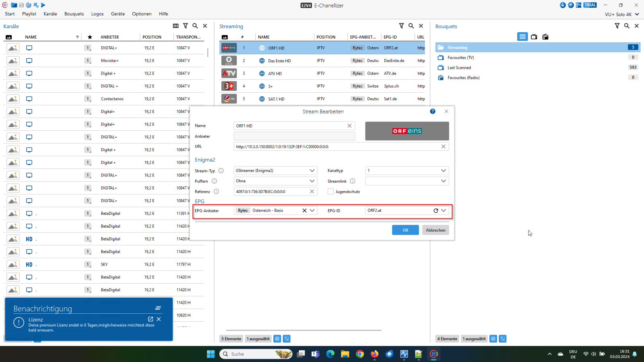The height and width of the screenshot is (362, 644).
Task: Open the filter icon in Streaming panel
Action: pyautogui.click(x=401, y=26)
